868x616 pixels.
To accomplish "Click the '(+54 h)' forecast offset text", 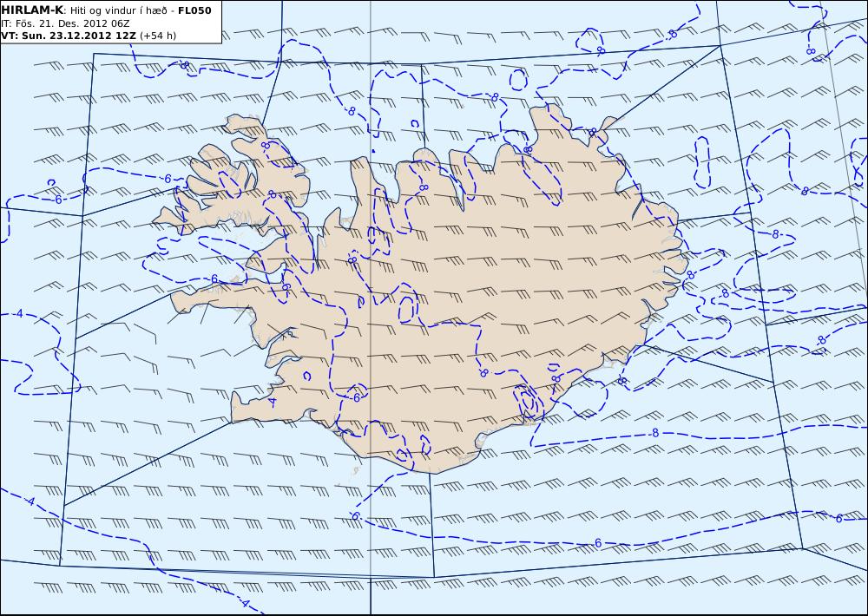I will (158, 36).
